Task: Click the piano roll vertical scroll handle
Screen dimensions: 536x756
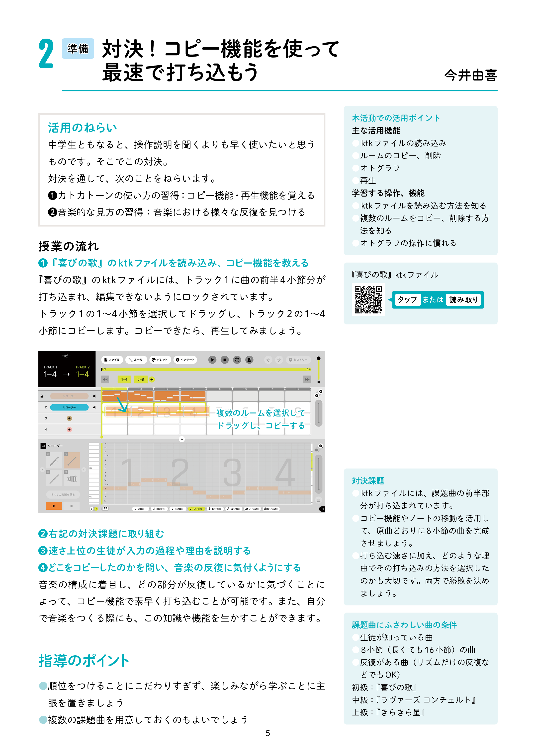Action: click(319, 474)
